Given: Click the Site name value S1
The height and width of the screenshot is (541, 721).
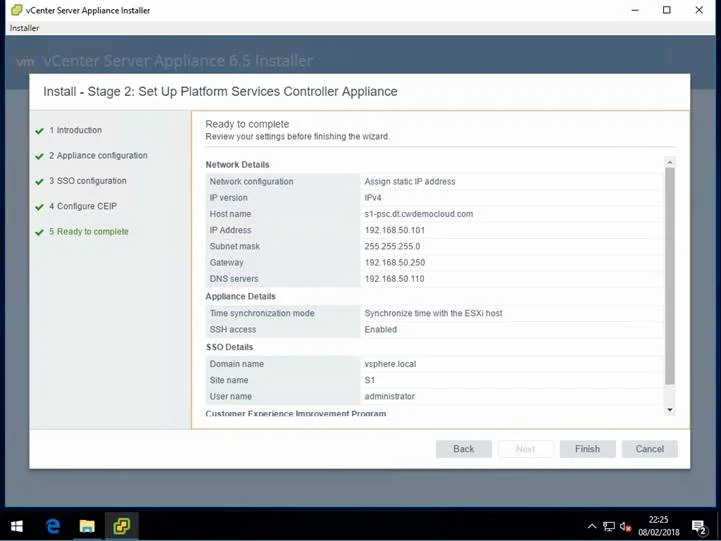Looking at the screenshot, I should [370, 380].
